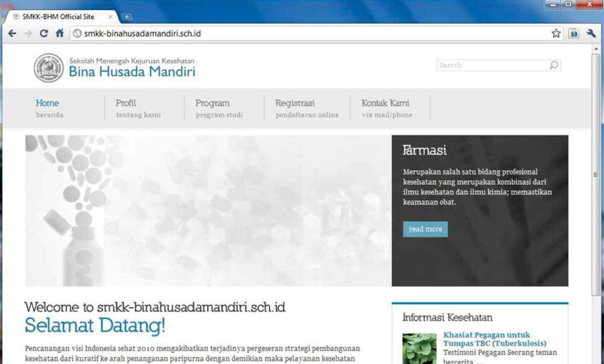Click the Pegagan leaf article thumbnail
The height and width of the screenshot is (364, 604).
click(x=419, y=348)
